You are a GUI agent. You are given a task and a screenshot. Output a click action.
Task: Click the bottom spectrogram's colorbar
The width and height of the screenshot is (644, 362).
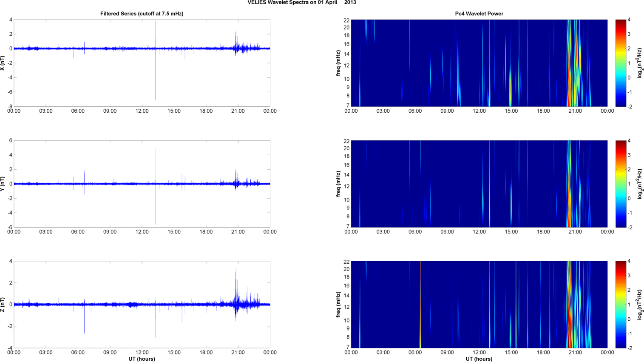click(621, 305)
